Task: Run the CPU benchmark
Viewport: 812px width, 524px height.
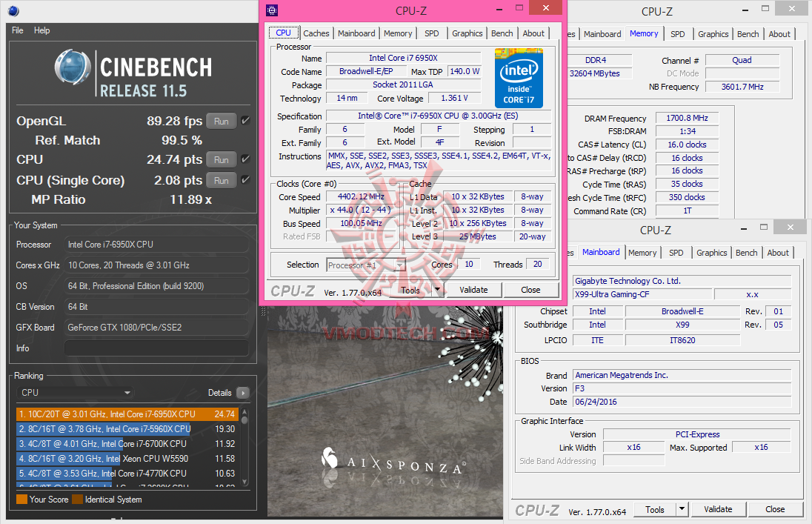Action: 221,159
